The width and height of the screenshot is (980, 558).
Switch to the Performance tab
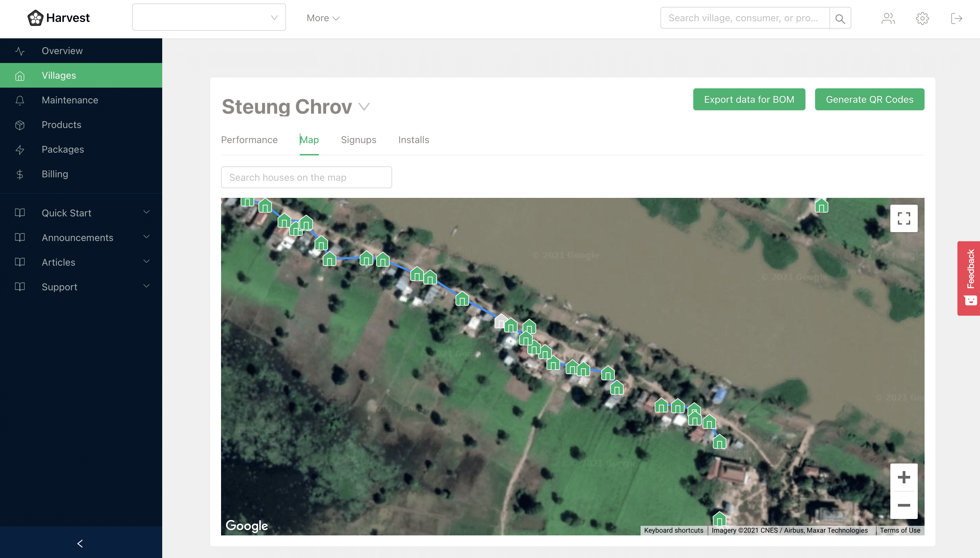click(249, 140)
